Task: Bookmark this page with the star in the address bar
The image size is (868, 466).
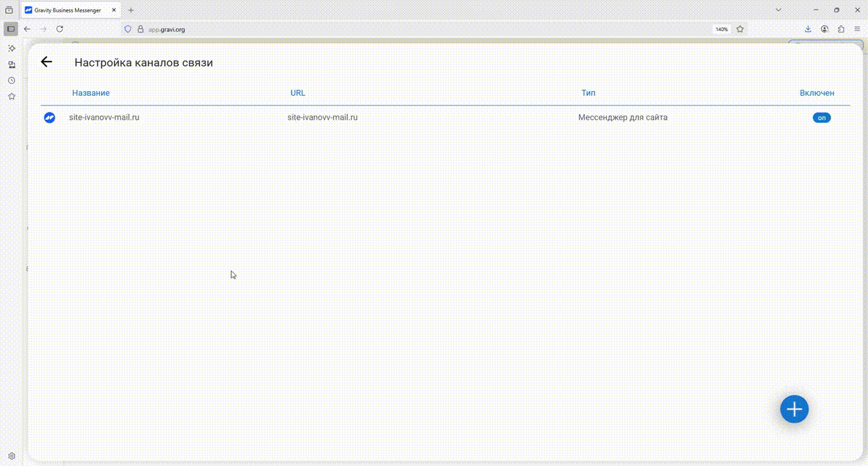Action: pos(740,29)
